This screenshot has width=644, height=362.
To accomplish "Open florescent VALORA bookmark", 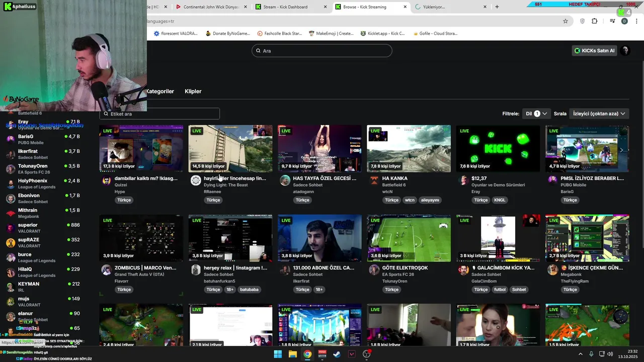I will click(176, 33).
